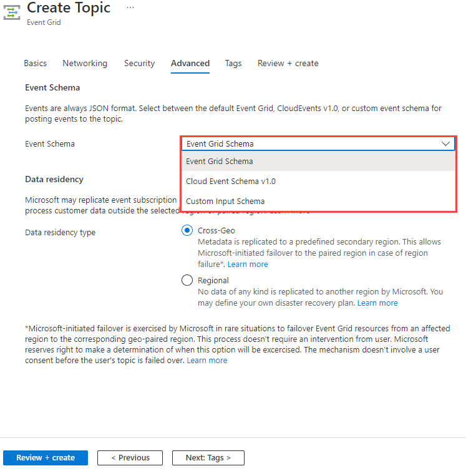Click the Event Grid topic icon
Viewport: 466px width, 476px height.
11,12
